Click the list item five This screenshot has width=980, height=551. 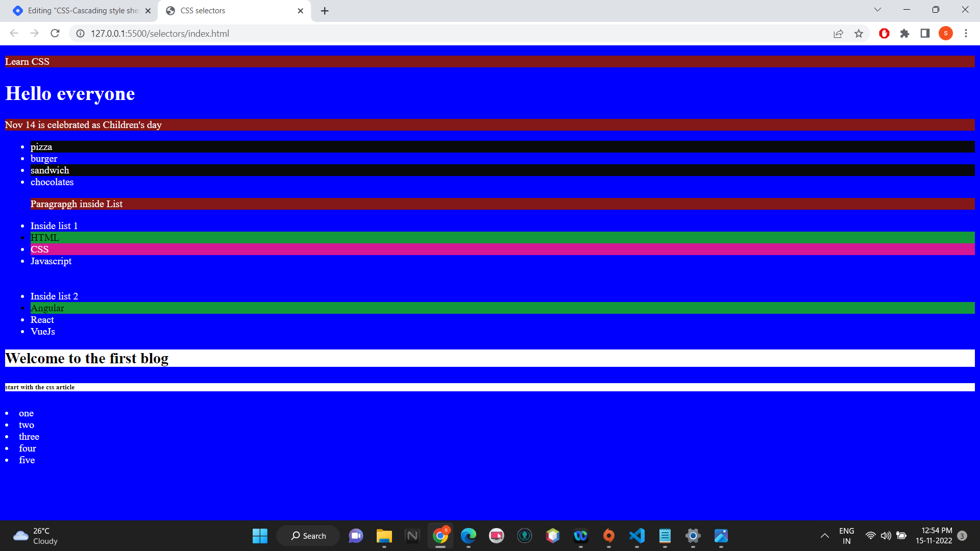coord(27,460)
